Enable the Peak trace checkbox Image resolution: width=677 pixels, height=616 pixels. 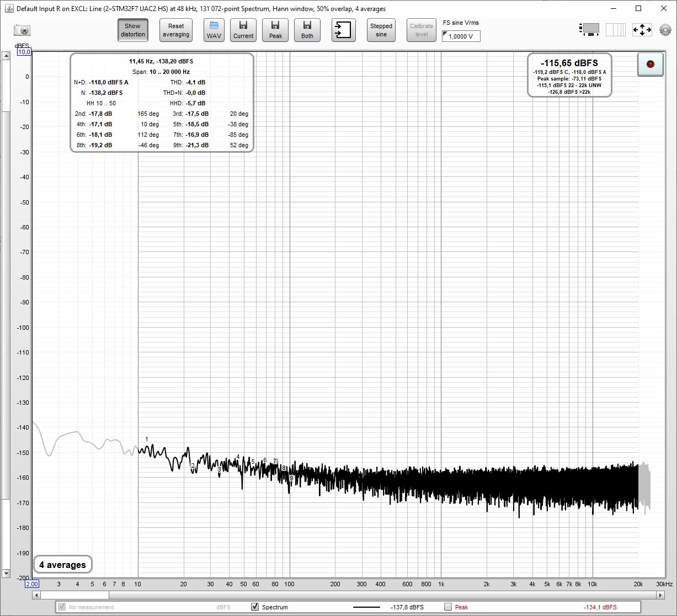[x=448, y=607]
